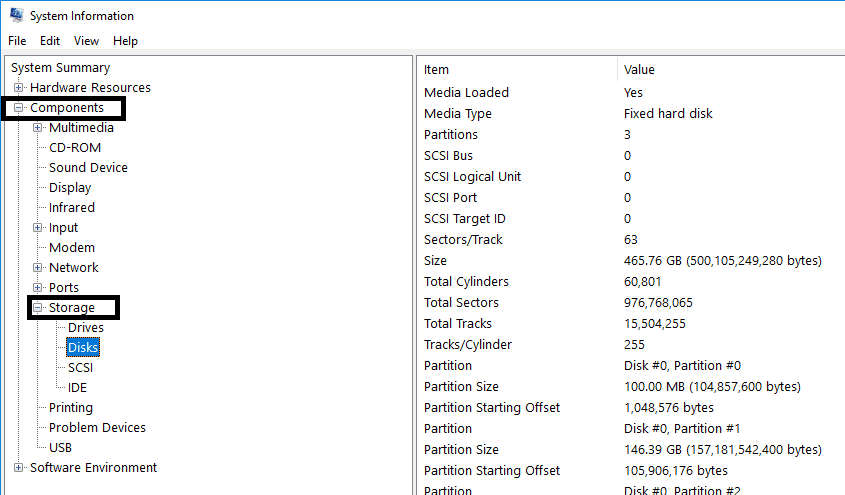The image size is (845, 495).
Task: Expand the Hardware Resources node
Action: pyautogui.click(x=18, y=87)
